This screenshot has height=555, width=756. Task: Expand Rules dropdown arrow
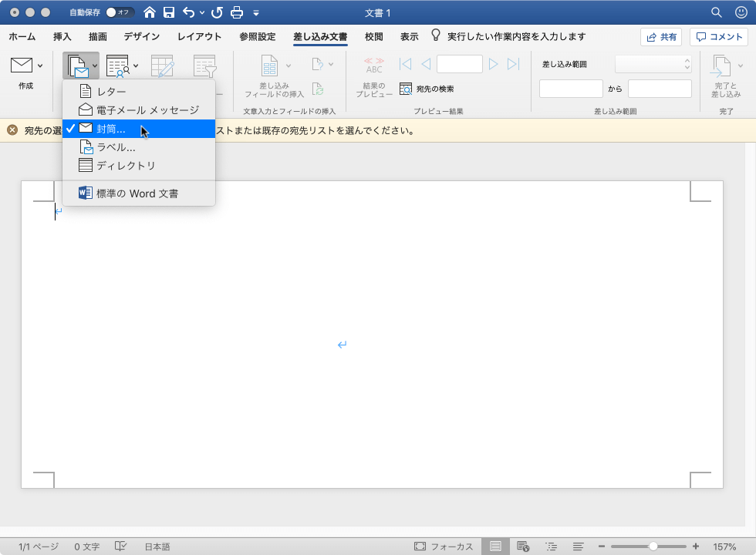[x=331, y=64]
